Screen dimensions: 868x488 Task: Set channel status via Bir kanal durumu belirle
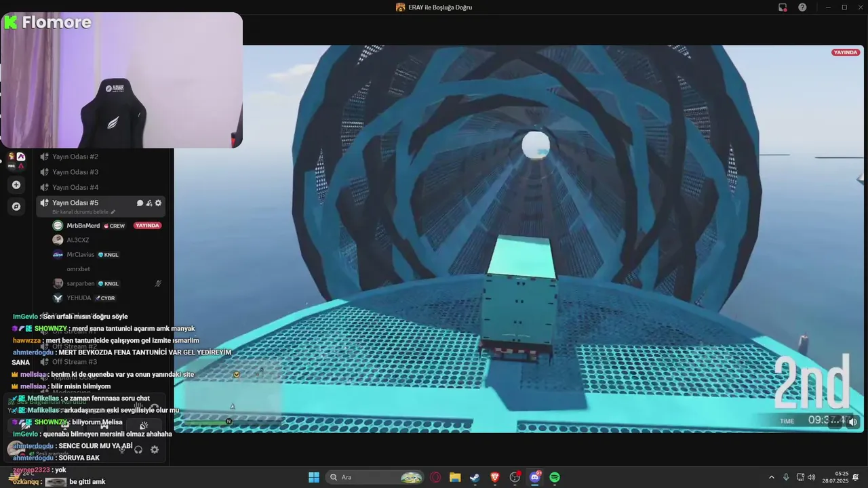[x=84, y=212]
